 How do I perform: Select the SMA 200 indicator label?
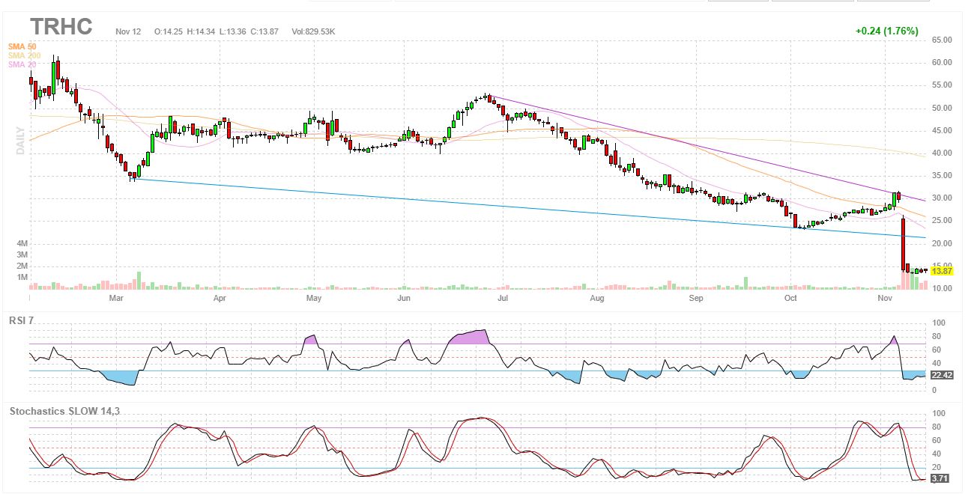[x=24, y=55]
